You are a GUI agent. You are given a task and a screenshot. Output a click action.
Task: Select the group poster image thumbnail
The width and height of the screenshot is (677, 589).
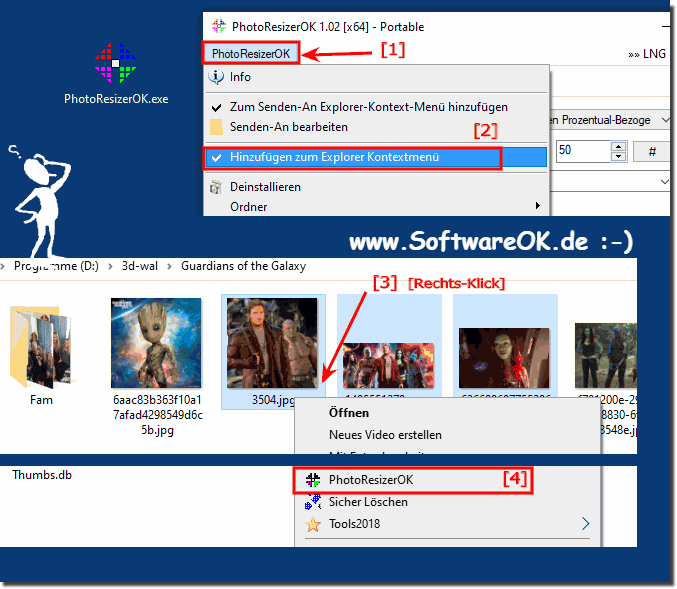[388, 366]
